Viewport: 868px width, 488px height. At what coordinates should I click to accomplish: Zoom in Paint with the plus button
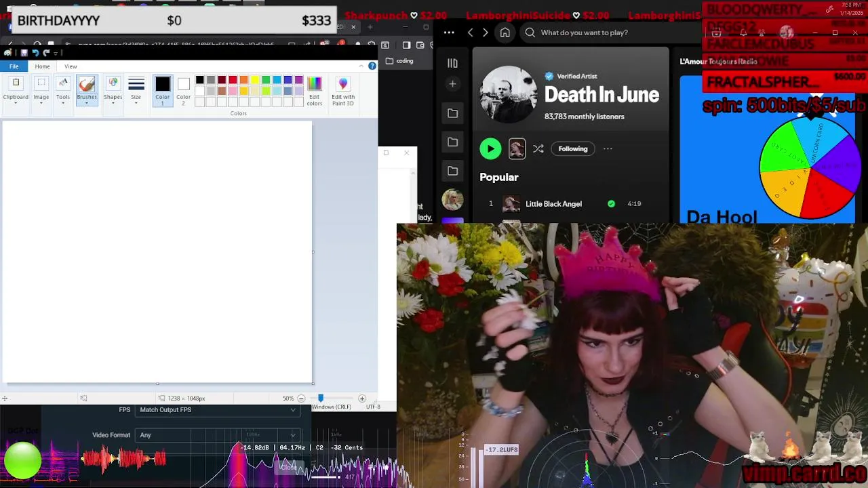click(362, 399)
